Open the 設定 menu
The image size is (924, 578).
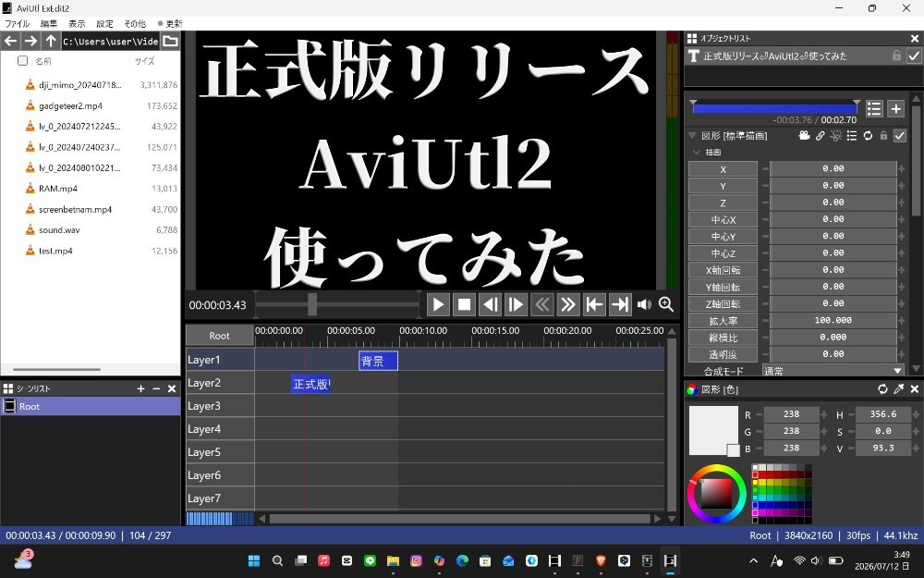point(105,24)
